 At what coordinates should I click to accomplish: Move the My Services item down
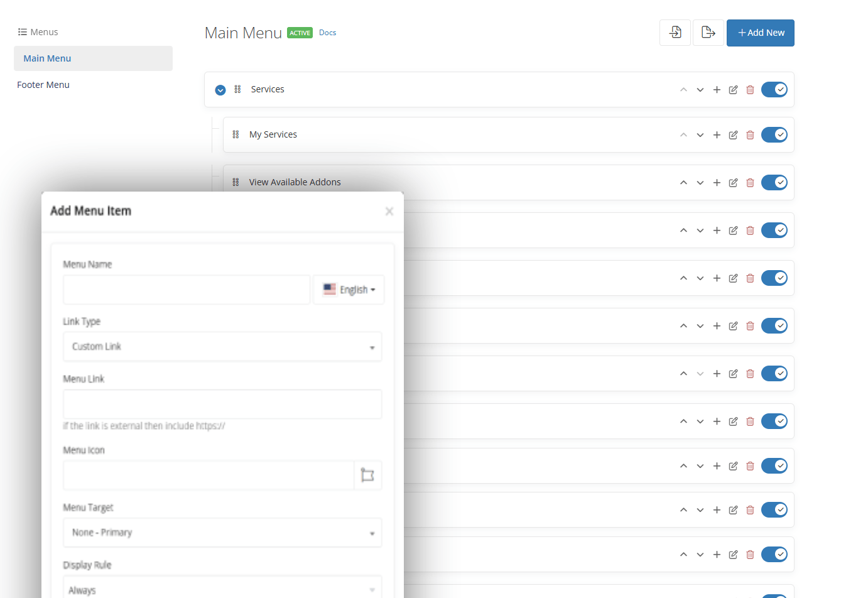pyautogui.click(x=700, y=135)
